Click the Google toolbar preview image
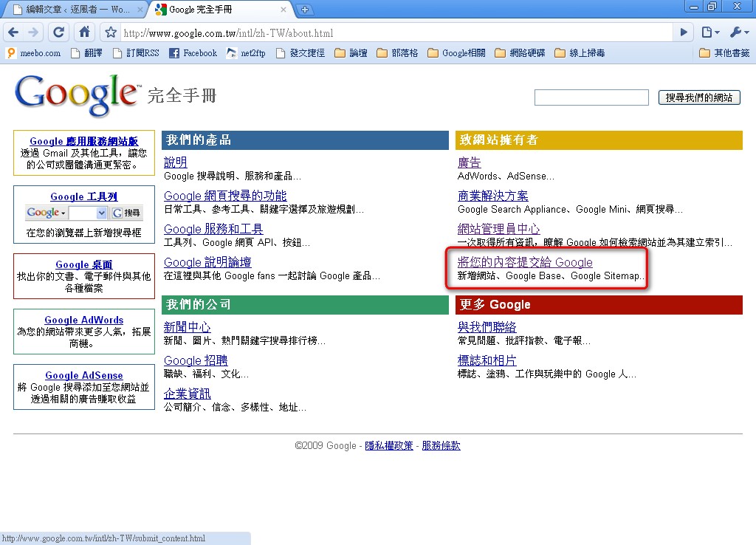The image size is (756, 545). click(84, 213)
